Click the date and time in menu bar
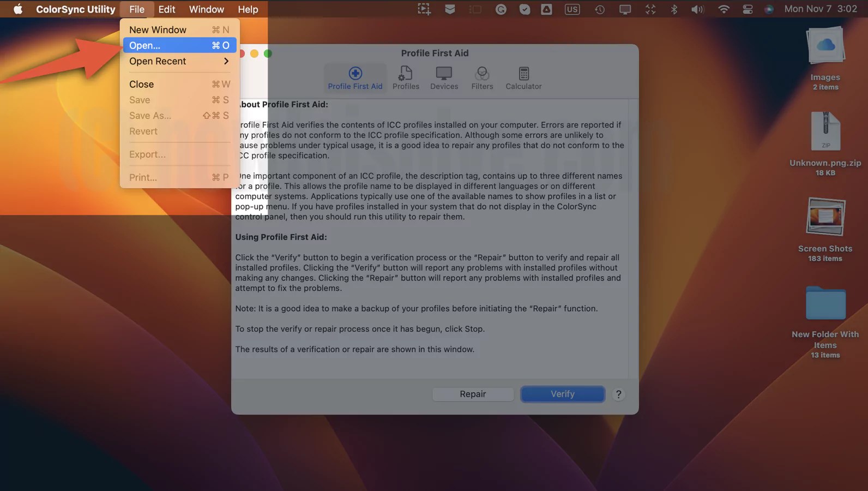868x491 pixels. point(821,9)
